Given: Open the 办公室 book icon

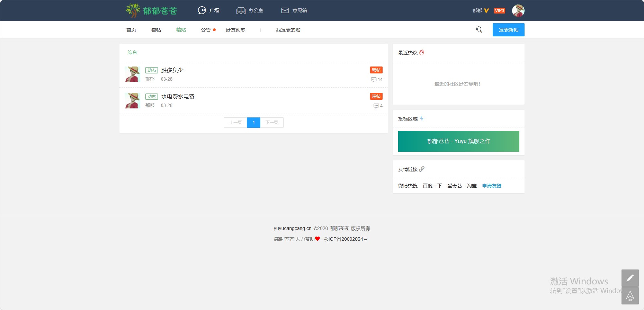Looking at the screenshot, I should pos(241,10).
